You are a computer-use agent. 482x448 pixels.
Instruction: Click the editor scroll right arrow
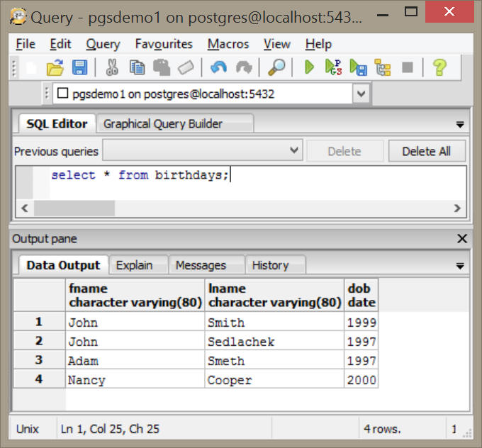[457, 208]
